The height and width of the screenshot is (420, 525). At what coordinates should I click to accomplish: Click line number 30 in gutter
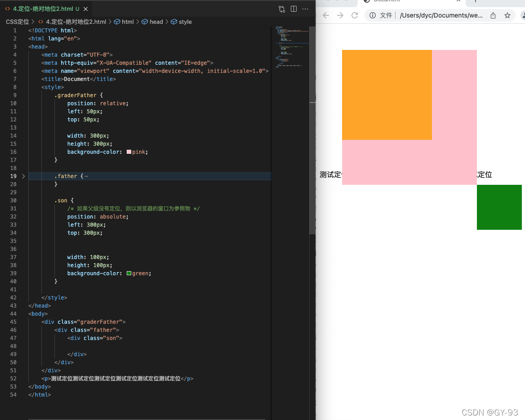tap(13, 201)
